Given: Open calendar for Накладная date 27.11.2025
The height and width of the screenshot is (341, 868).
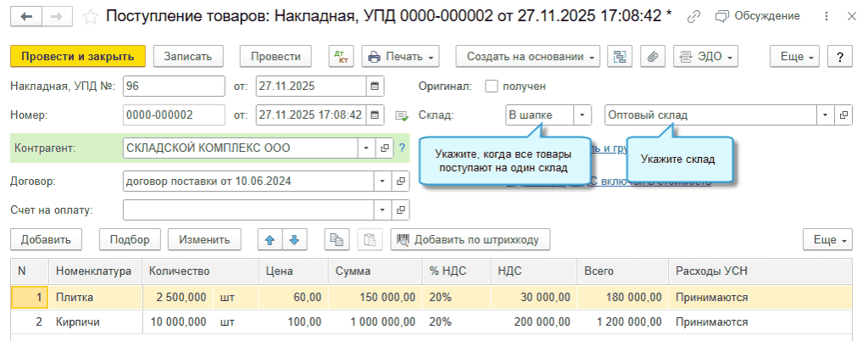Looking at the screenshot, I should tap(375, 86).
